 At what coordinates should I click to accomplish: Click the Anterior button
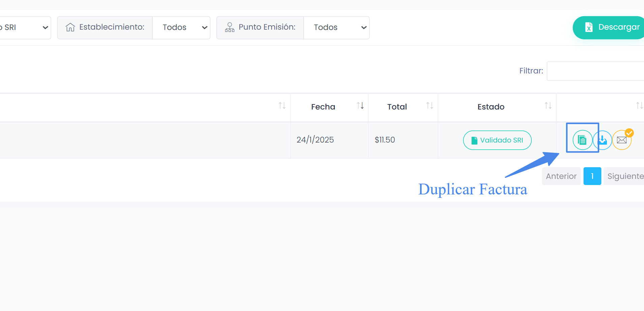pos(561,176)
